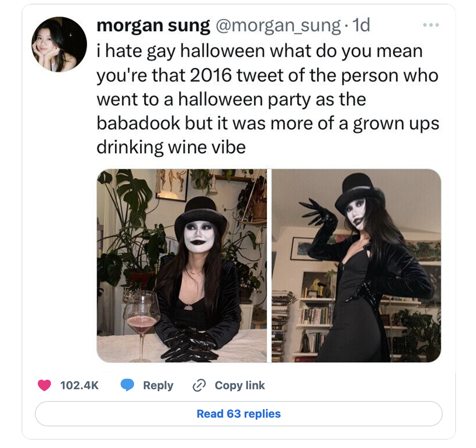Click the 102.4K likes count
This screenshot has width=476, height=448.
click(79, 385)
